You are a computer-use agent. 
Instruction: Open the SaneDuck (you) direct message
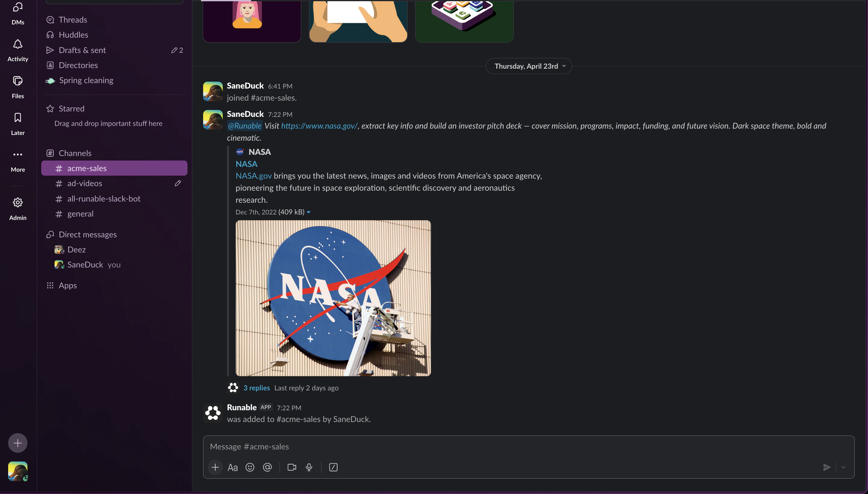click(115, 265)
